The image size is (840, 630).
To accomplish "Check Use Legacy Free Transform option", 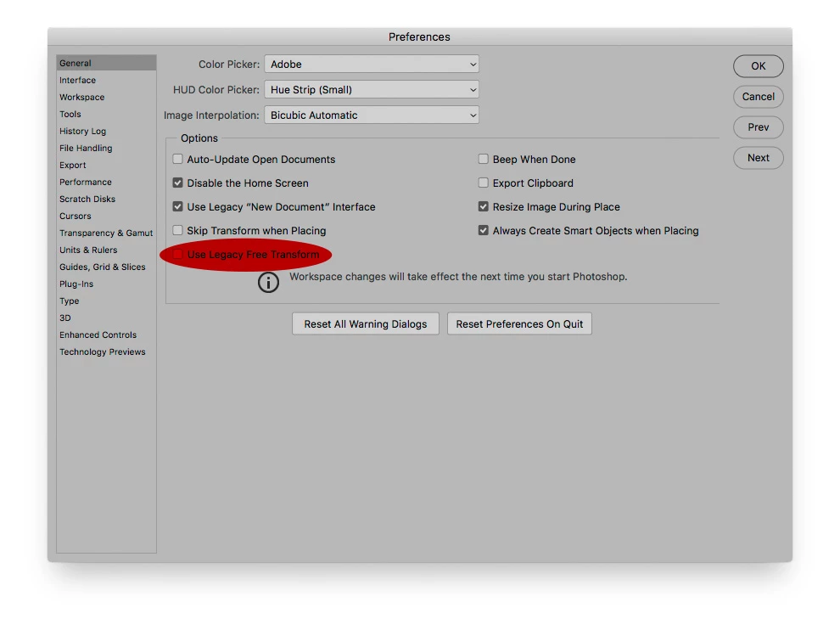I will (177, 254).
